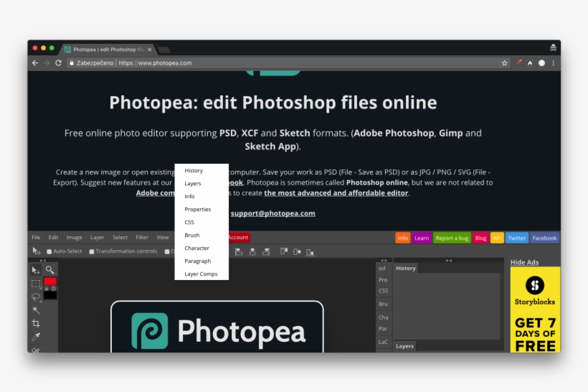Screen dimensions: 588x392
Task: Select the Crop tool
Action: pyautogui.click(x=36, y=323)
